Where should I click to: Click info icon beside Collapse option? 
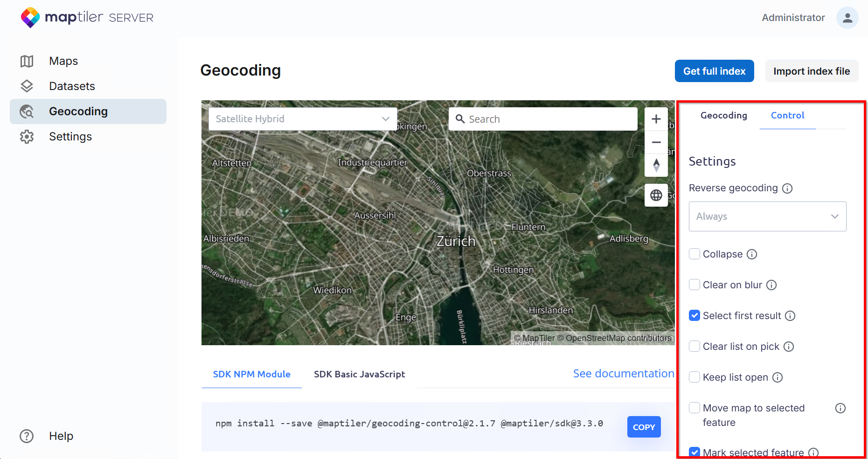click(x=752, y=254)
